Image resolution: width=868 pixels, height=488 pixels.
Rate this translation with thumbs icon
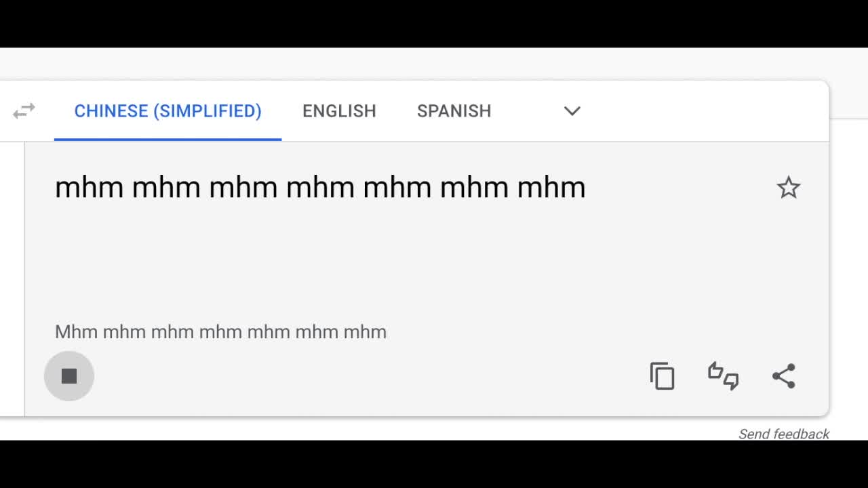pos(723,375)
